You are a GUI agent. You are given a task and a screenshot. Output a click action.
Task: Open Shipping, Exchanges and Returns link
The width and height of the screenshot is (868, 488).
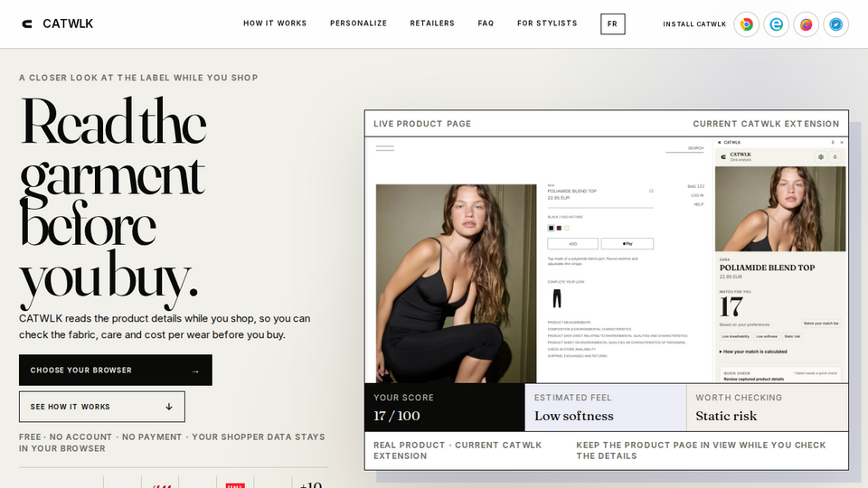(578, 356)
